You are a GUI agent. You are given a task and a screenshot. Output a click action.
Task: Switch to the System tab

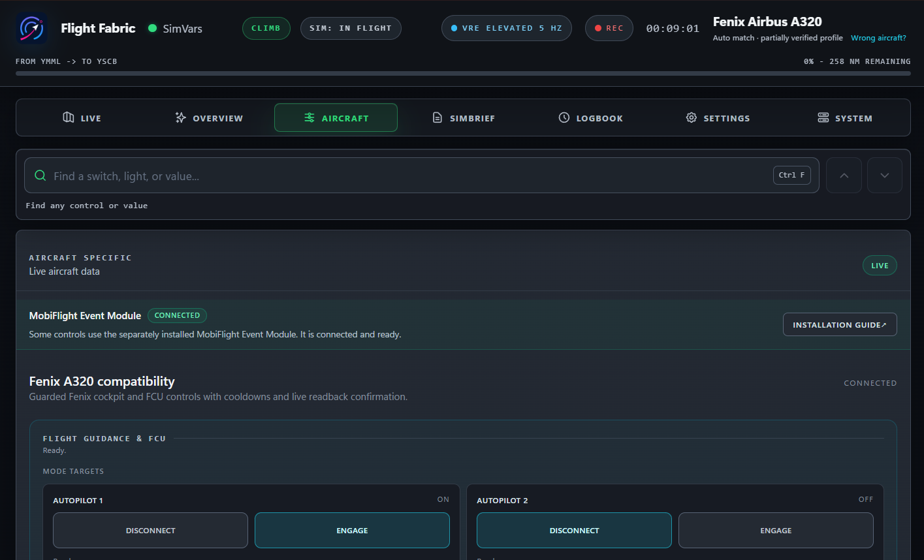tap(845, 117)
